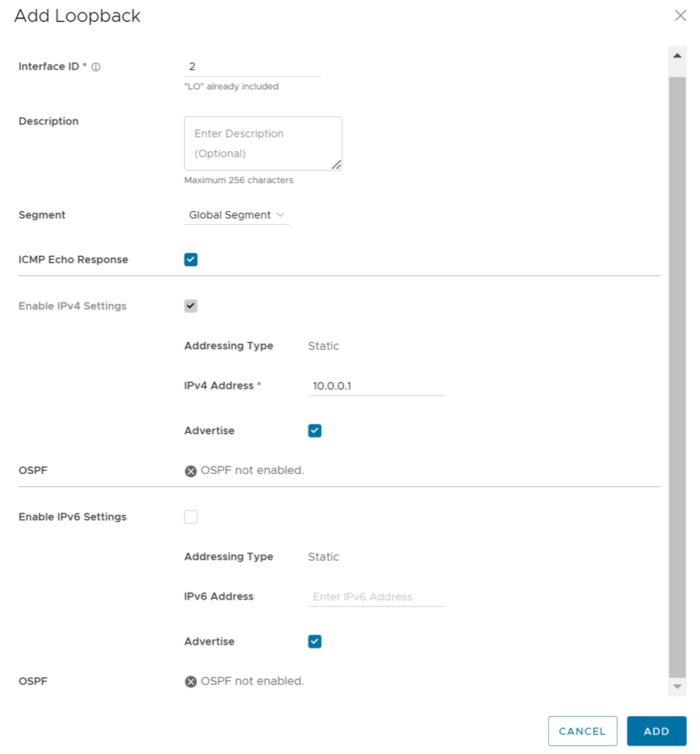Click the scrollbar down arrow

(676, 686)
